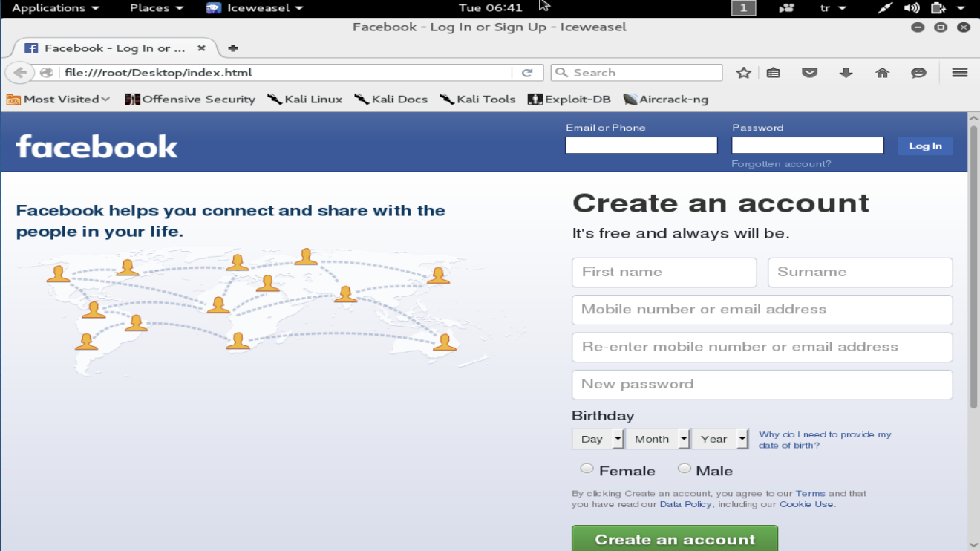Open the Why do I need birthday link
Viewport: 980px width, 551px height.
[825, 440]
